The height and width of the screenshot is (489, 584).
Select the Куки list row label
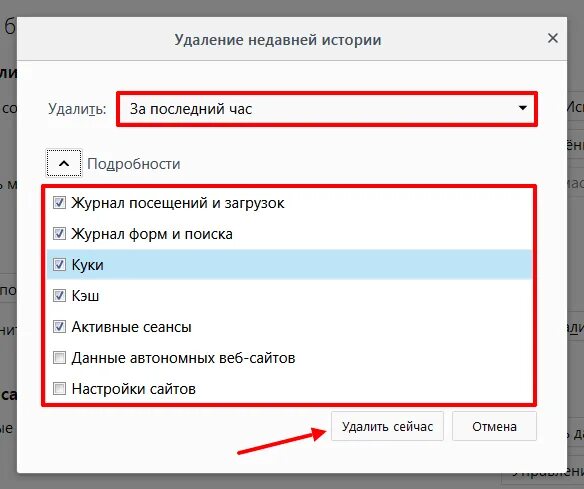[x=88, y=265]
